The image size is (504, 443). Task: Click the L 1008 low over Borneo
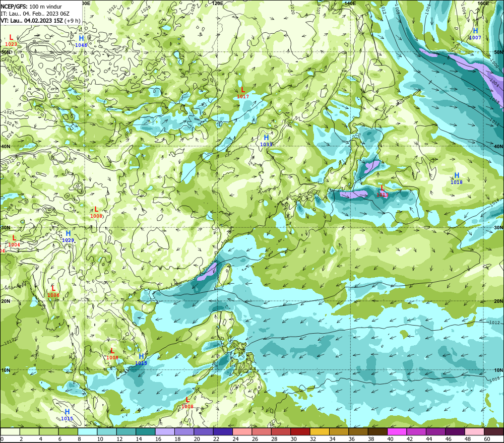[x=187, y=403]
